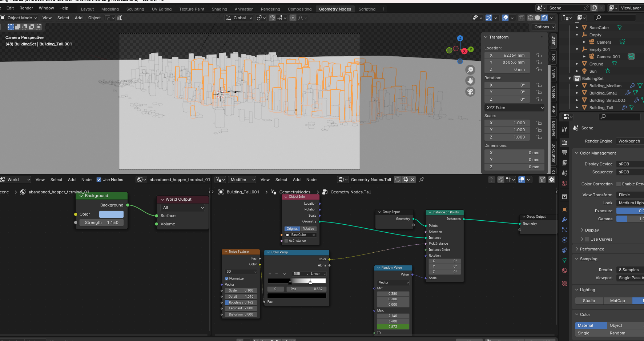Open the Render menu
This screenshot has width=644, height=341.
tap(26, 8)
